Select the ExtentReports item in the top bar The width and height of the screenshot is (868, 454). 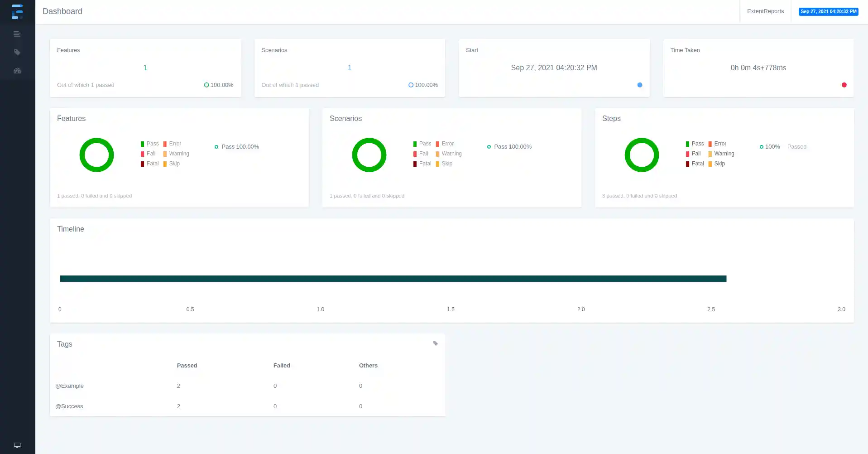(x=765, y=11)
